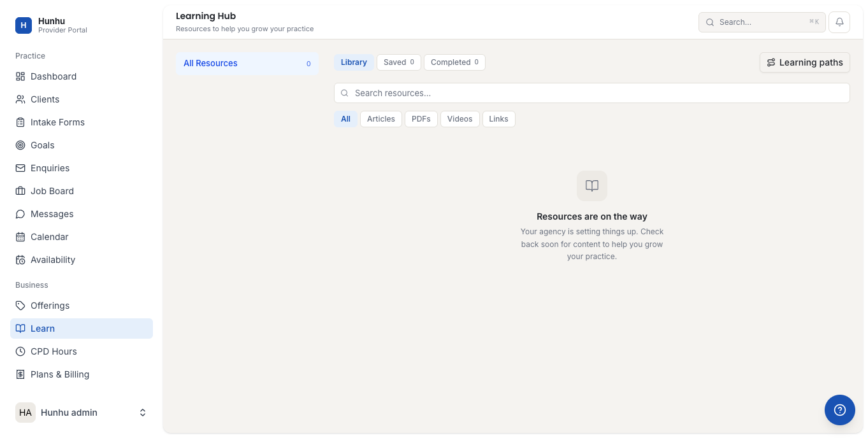Select the All Resources category

tap(247, 63)
